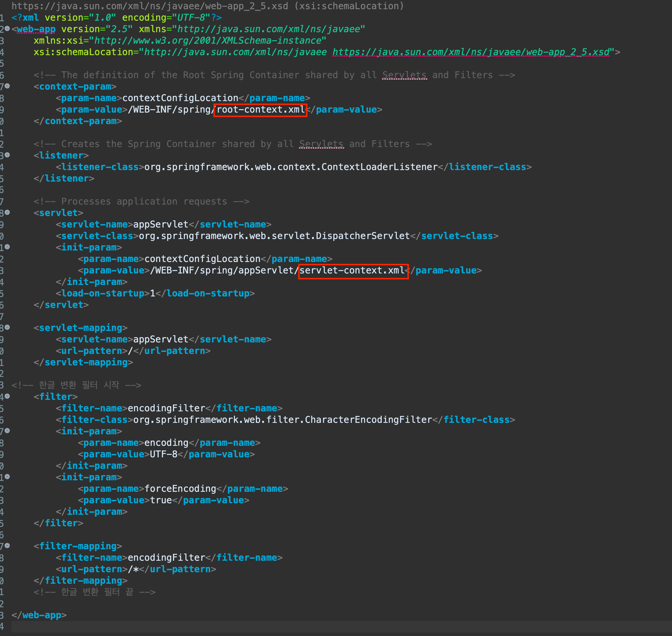Viewport: 672px width, 636px height.
Task: Open the underlined web-app_2_5.xsd schema URL
Action: [x=471, y=52]
